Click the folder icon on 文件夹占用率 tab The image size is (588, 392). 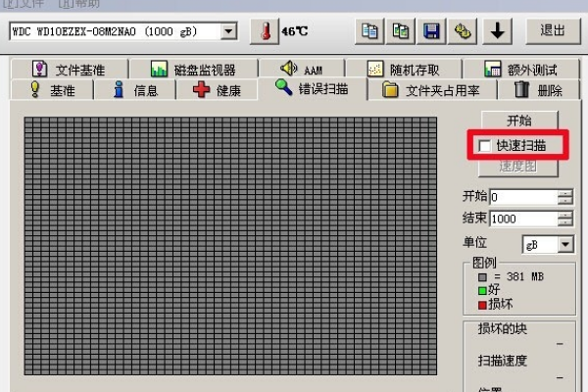click(390, 90)
